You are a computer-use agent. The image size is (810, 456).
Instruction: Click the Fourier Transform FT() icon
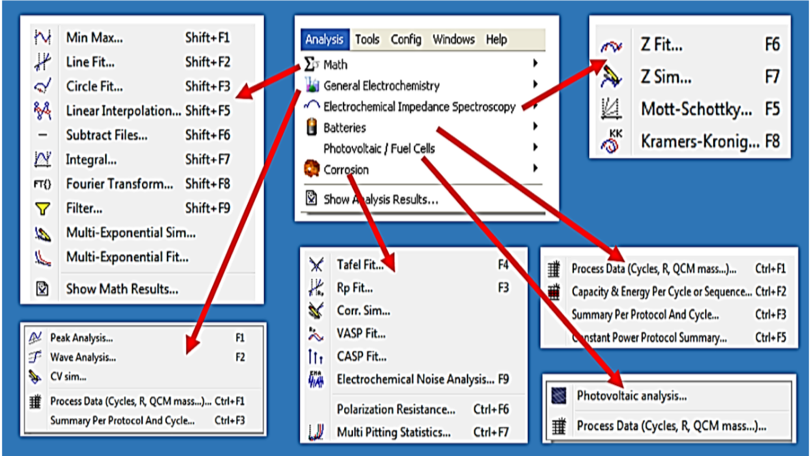pyautogui.click(x=42, y=184)
